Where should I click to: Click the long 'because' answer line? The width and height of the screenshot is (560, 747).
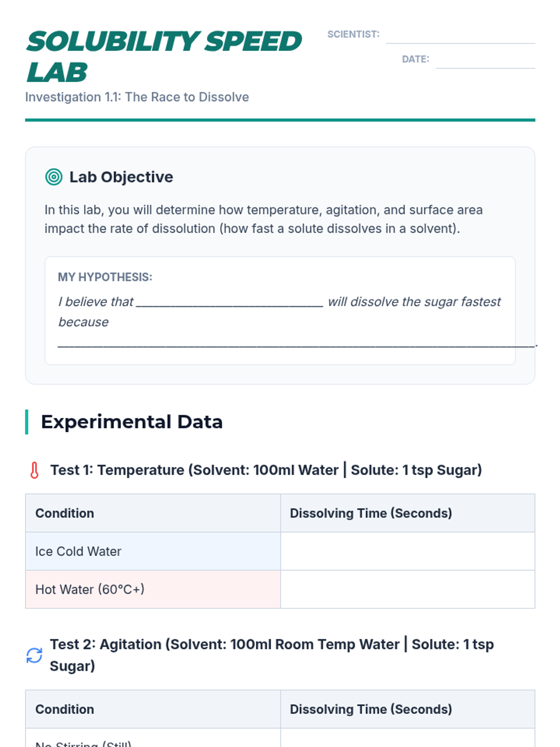click(296, 343)
